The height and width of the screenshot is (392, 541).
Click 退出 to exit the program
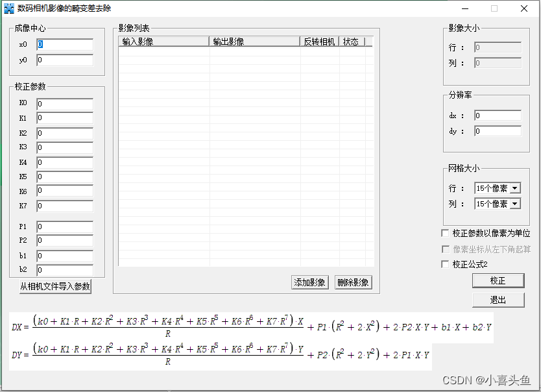498,300
